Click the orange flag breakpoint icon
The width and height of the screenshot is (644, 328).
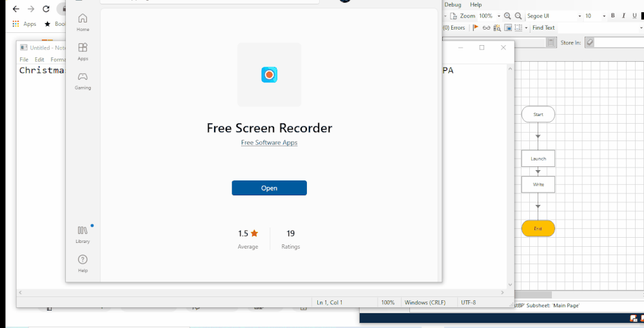coord(476,28)
